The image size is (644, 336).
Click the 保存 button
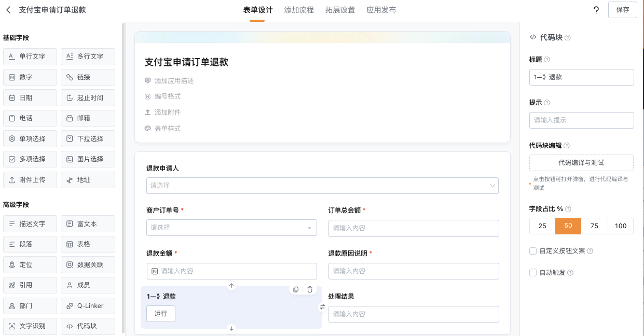(x=622, y=10)
